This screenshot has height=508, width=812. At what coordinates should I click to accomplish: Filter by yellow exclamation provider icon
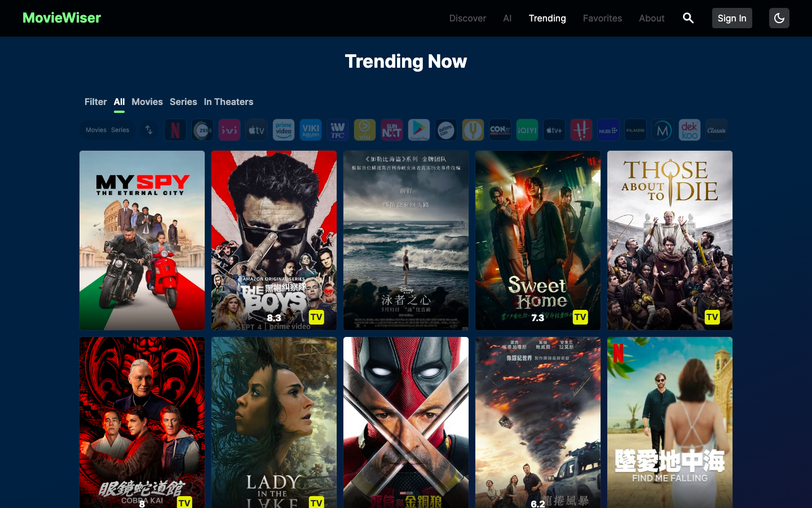[x=473, y=130]
